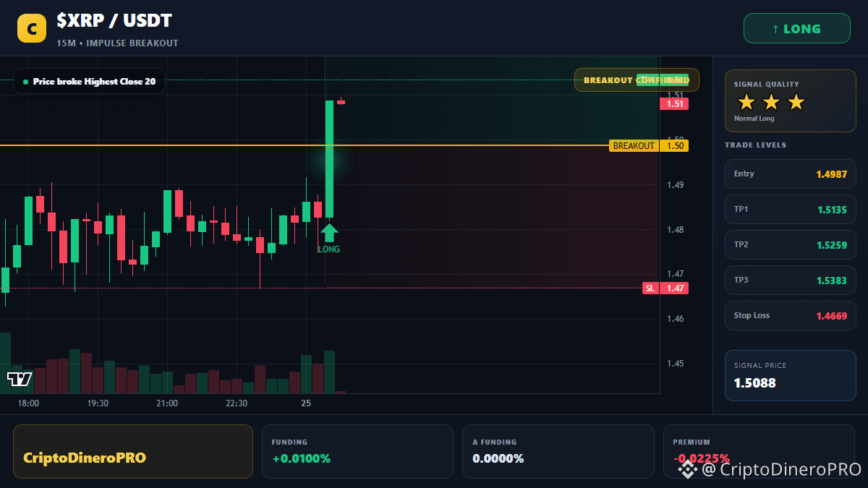The height and width of the screenshot is (488, 868).
Task: Click the Breakout Confirmed badge
Action: (x=637, y=80)
